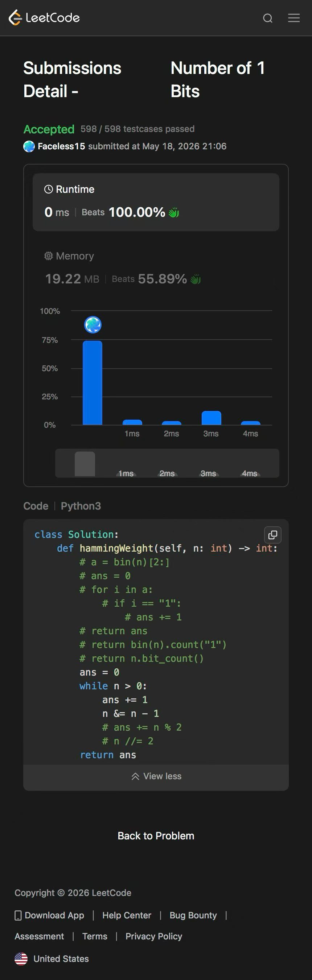Click the LeetCode logo
Screen dimensions: 312x980
(x=44, y=17)
